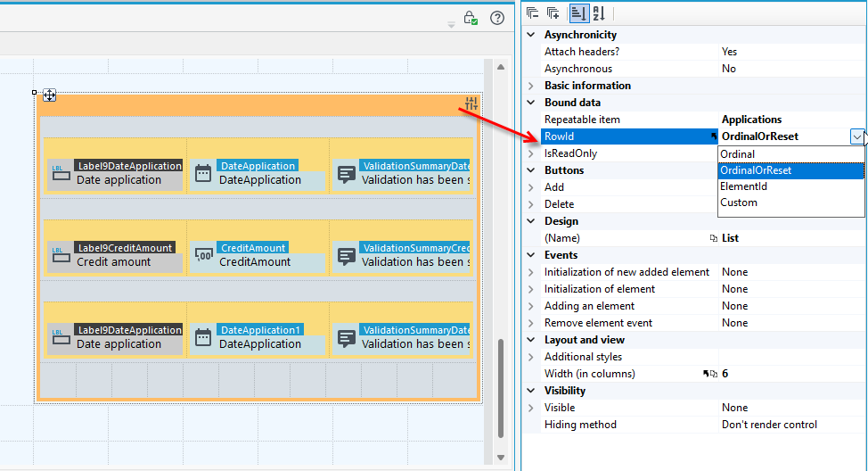Viewport: 868px width, 471px height.
Task: Click the designer scroll down arrow
Action: 501,458
